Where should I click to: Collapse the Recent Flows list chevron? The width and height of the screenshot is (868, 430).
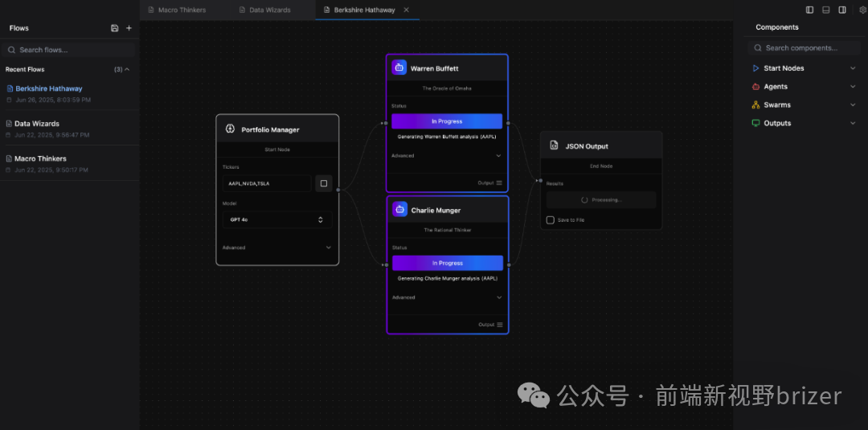point(127,70)
